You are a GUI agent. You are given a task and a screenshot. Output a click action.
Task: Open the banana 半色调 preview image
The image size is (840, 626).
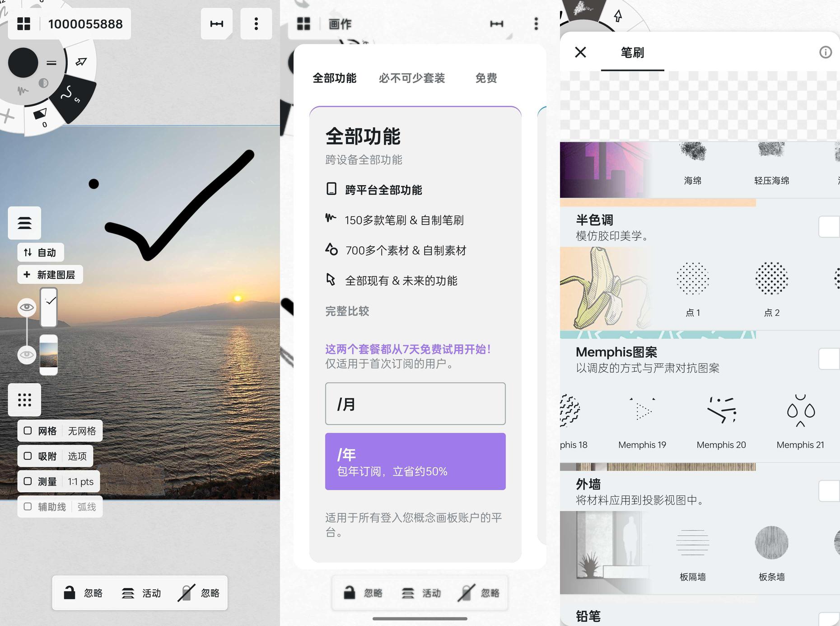tap(605, 288)
